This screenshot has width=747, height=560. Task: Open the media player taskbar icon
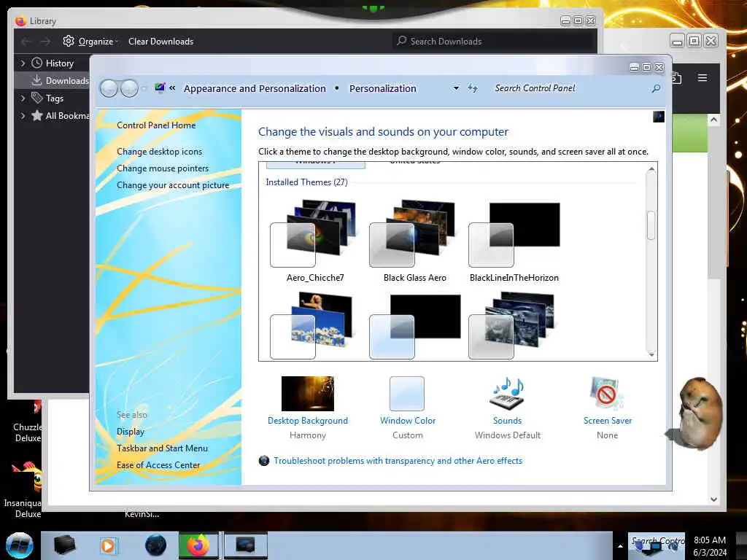click(x=109, y=545)
